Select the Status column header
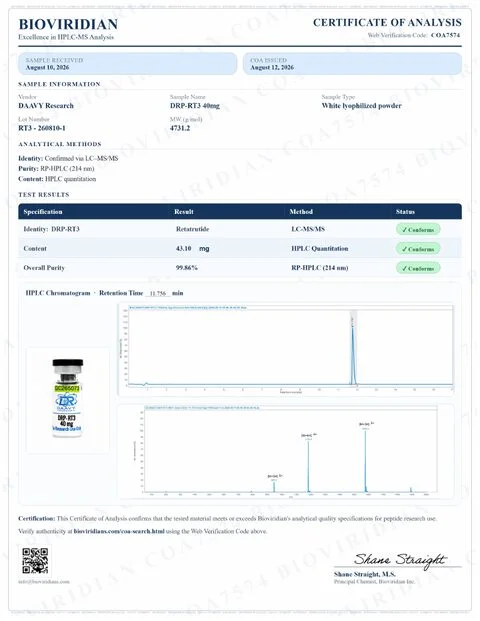 [x=405, y=212]
